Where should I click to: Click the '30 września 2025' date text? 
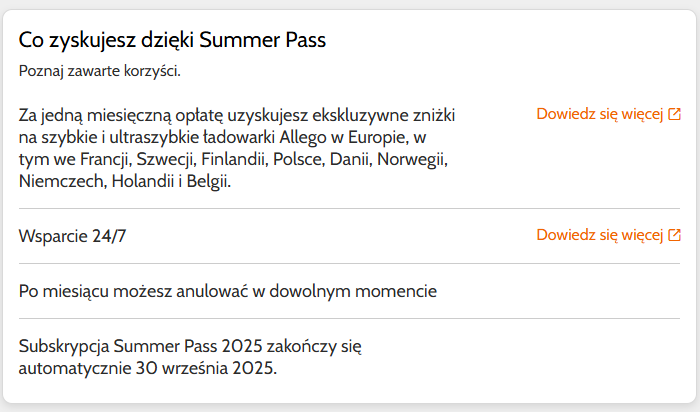click(x=206, y=368)
